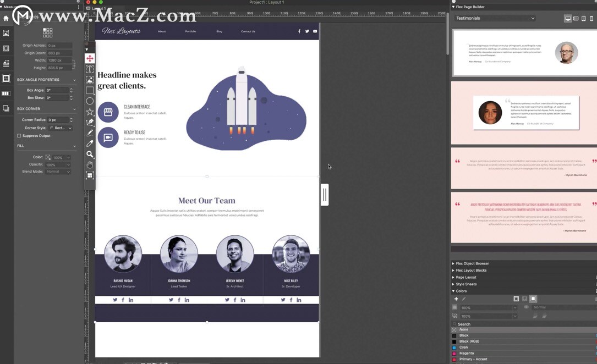
Task: Select the Cyan color swatch
Action: [464, 348]
